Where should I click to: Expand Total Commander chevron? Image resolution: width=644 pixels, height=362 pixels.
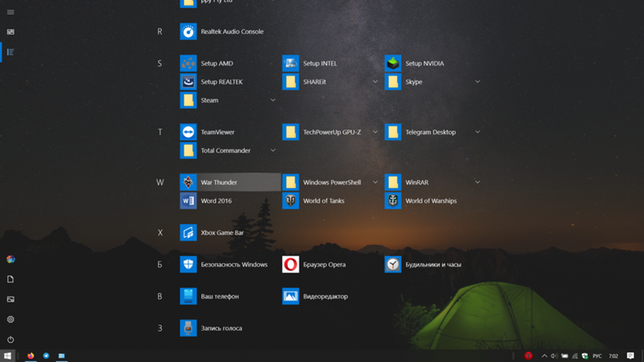pyautogui.click(x=273, y=150)
